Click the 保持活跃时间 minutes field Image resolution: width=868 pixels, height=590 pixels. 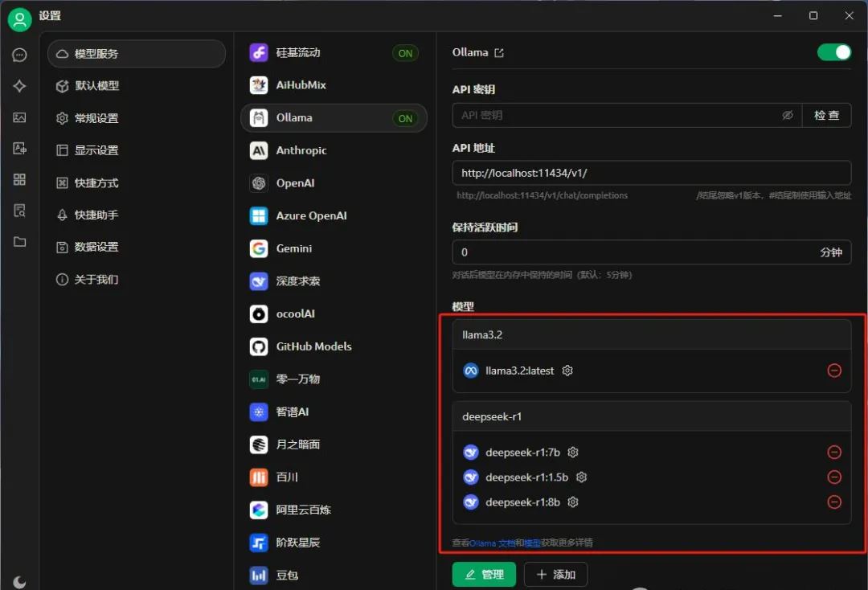click(652, 252)
